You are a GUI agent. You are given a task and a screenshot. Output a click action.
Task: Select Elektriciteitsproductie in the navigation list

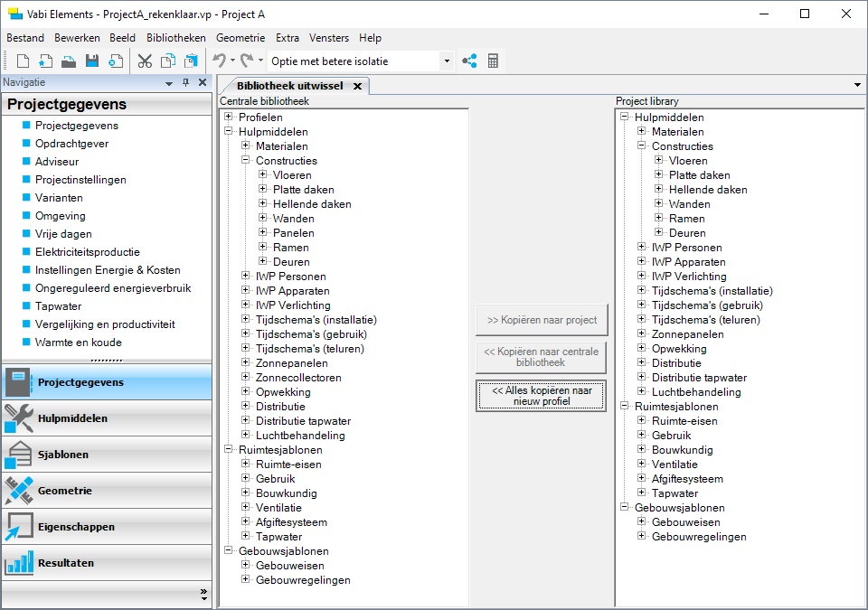[x=87, y=252]
